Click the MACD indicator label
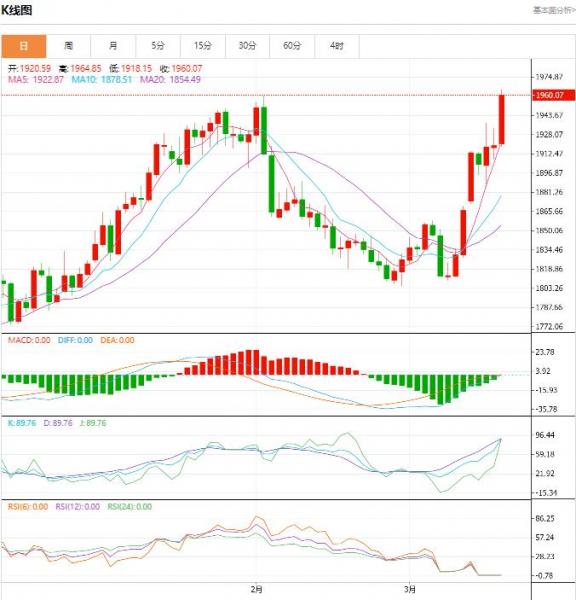 pyautogui.click(x=29, y=340)
